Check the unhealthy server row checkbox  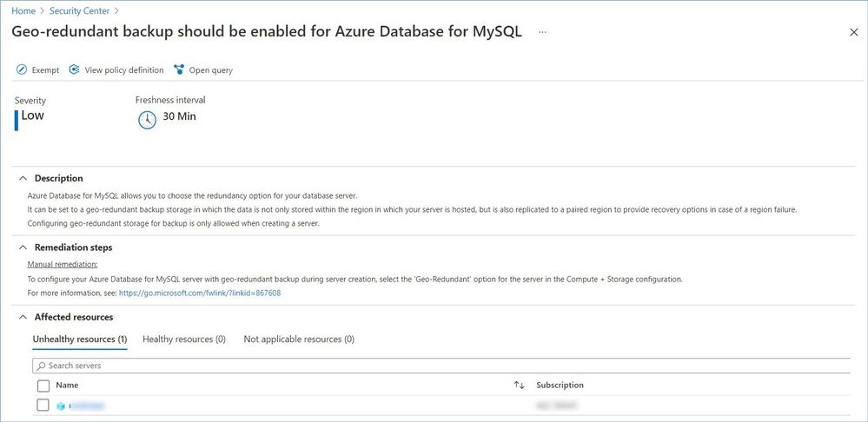tap(43, 406)
